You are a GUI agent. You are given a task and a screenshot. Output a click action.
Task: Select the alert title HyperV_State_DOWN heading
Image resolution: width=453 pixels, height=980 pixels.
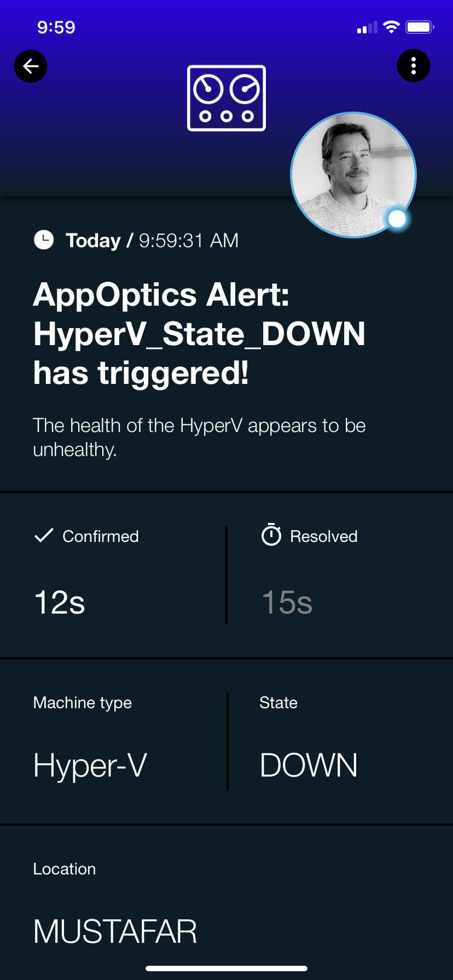[199, 334]
